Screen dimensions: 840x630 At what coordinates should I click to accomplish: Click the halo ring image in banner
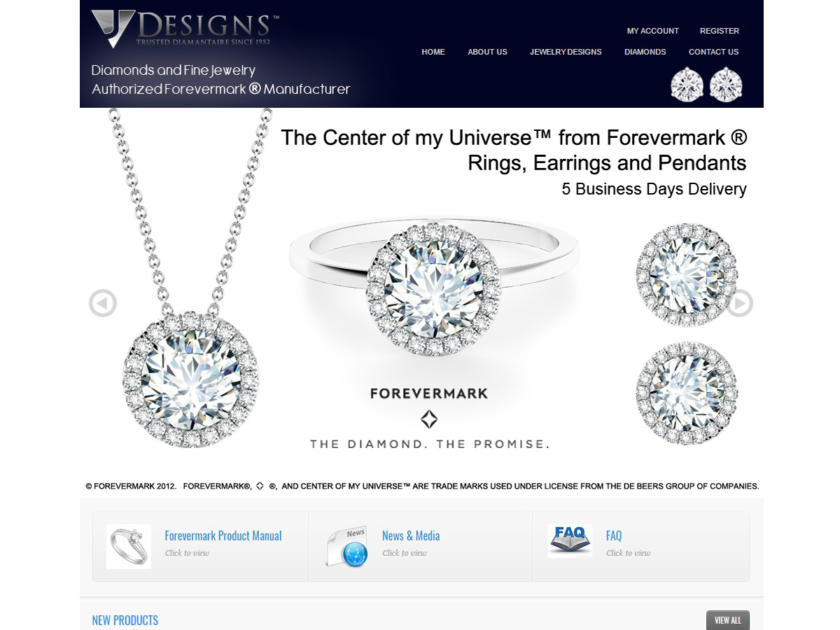tap(434, 285)
